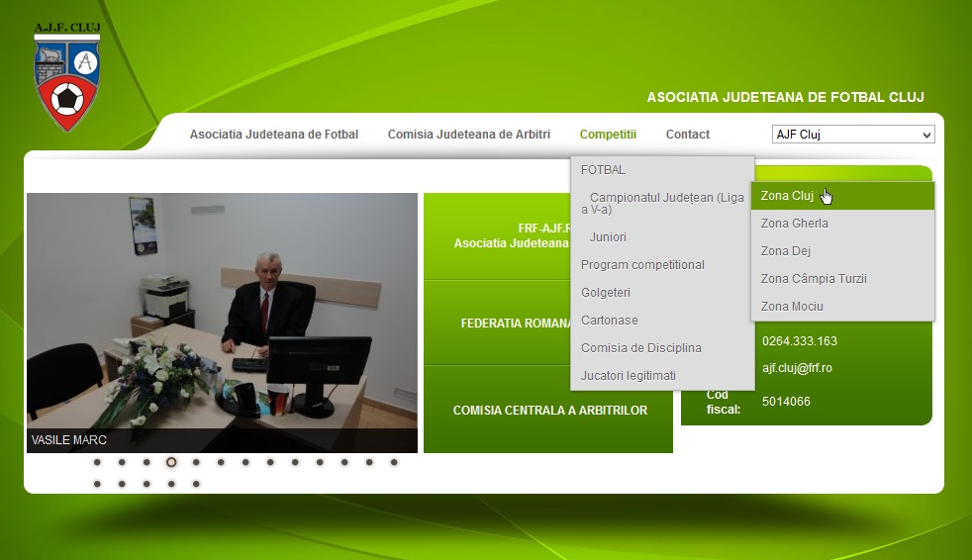The width and height of the screenshot is (972, 560).
Task: Select FOTBAL in the Competitii submenu
Action: (x=662, y=170)
